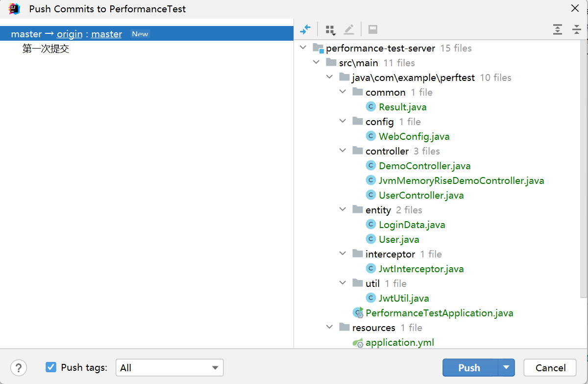Collapse the common folder node
The width and height of the screenshot is (588, 384).
(x=343, y=92)
